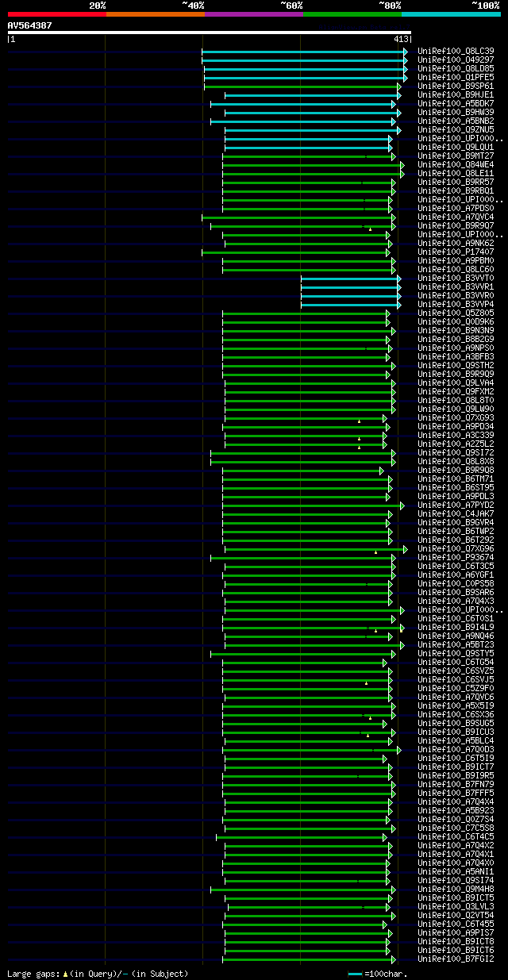Select hit label UniRef100_B7FN79

pyautogui.click(x=456, y=784)
